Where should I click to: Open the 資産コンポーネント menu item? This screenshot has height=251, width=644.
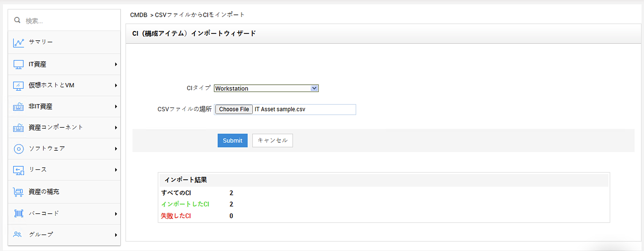[56, 127]
